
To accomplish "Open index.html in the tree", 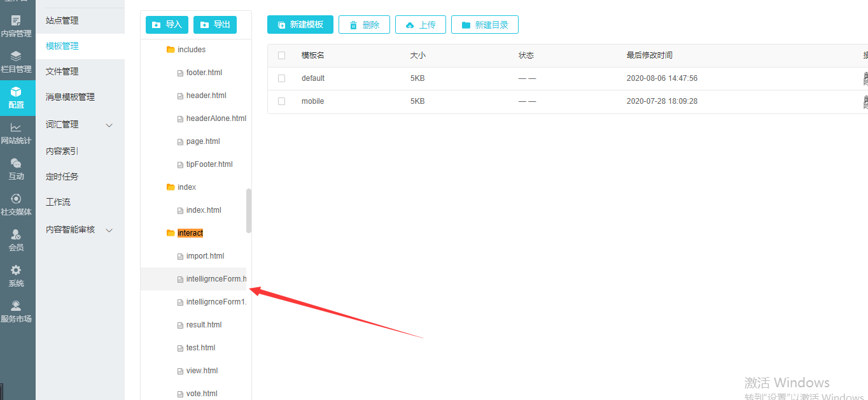I will pyautogui.click(x=204, y=210).
